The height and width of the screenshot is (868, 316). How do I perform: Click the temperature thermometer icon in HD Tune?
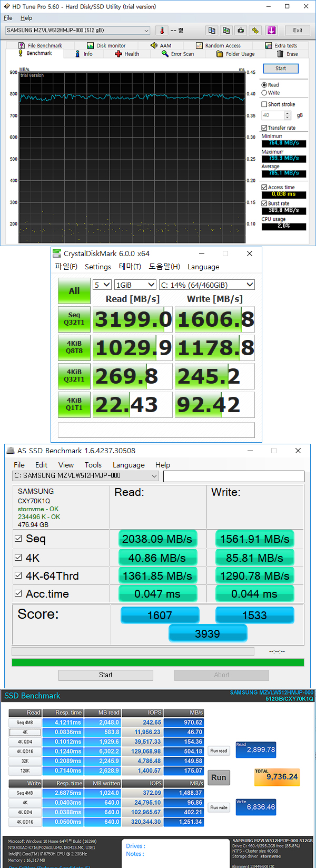click(x=162, y=31)
